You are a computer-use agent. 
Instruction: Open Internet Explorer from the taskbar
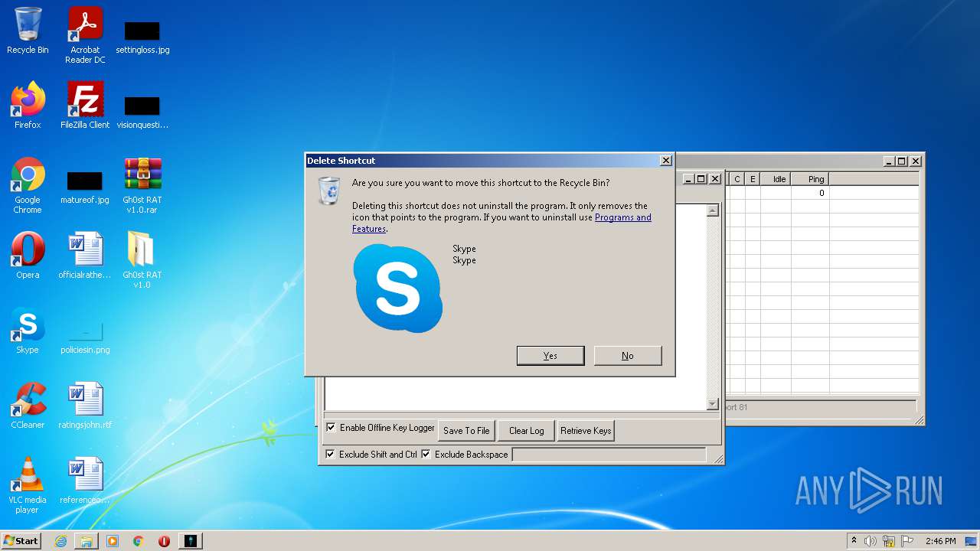[60, 541]
